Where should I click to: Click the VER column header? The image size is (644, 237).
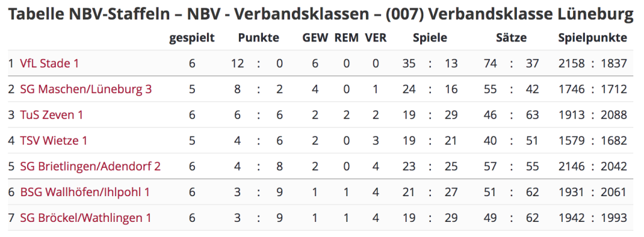tap(376, 38)
